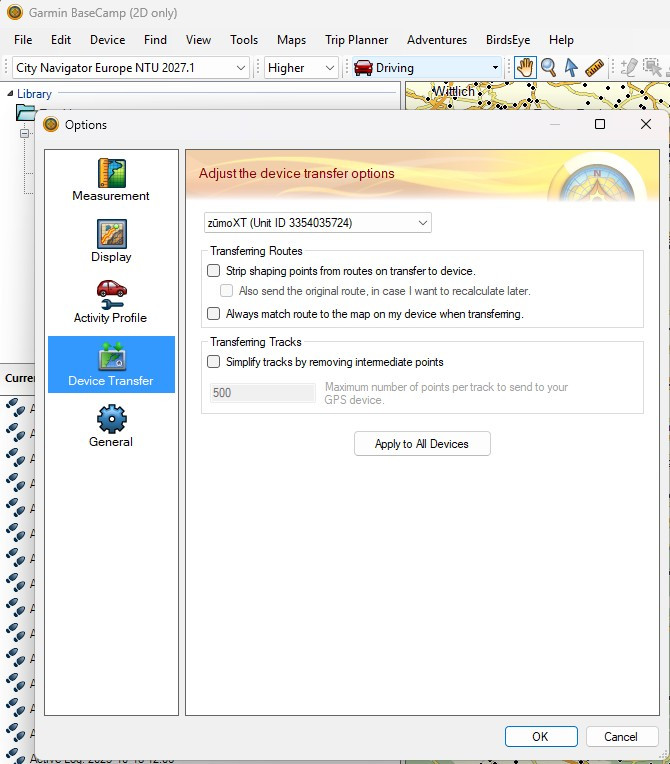This screenshot has width=670, height=764.
Task: Open the Find menu
Action: (155, 39)
